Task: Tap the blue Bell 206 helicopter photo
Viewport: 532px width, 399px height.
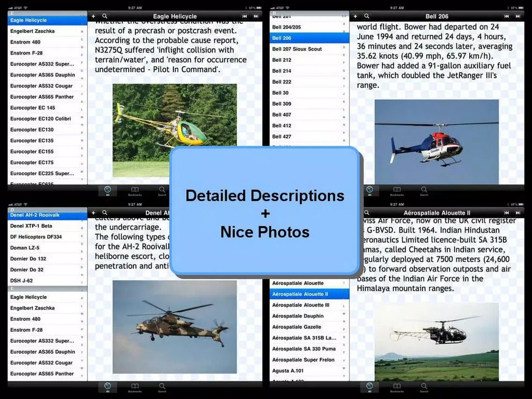Action: 436,142
